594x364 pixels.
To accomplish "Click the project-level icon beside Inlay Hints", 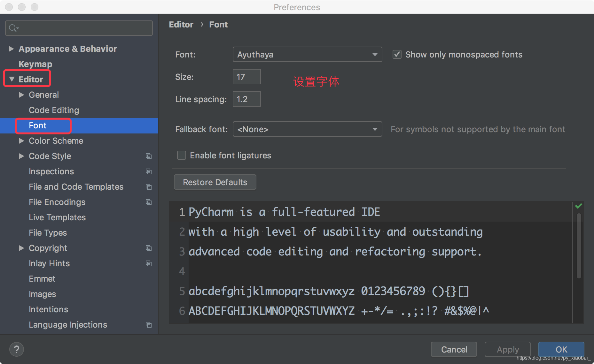I will tap(149, 263).
